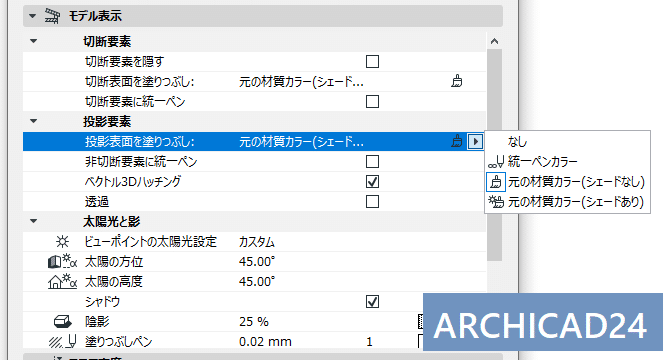Click the selected bucket icon of シェードなし option
Viewport: 671px width, 360px height.
pyautogui.click(x=496, y=182)
